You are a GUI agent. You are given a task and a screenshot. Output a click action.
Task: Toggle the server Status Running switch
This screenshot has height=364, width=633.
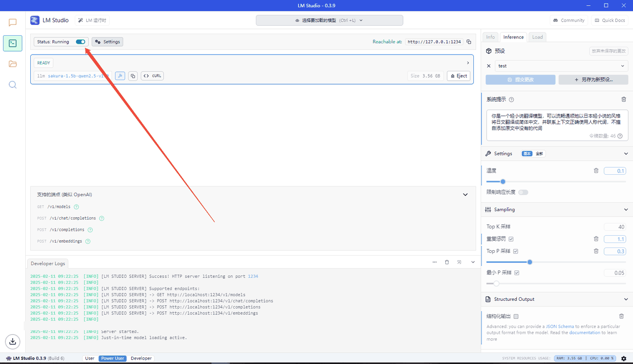80,42
